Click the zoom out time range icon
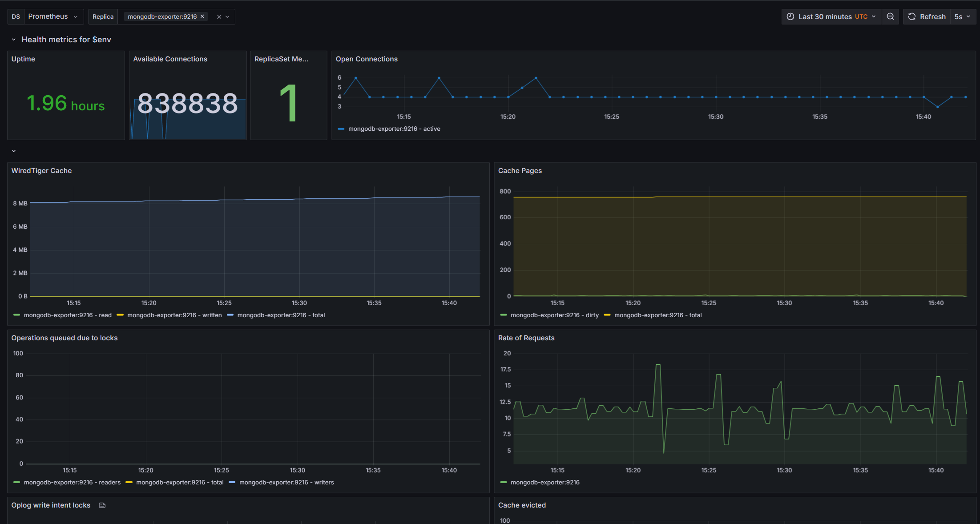Image resolution: width=980 pixels, height=524 pixels. pyautogui.click(x=890, y=16)
